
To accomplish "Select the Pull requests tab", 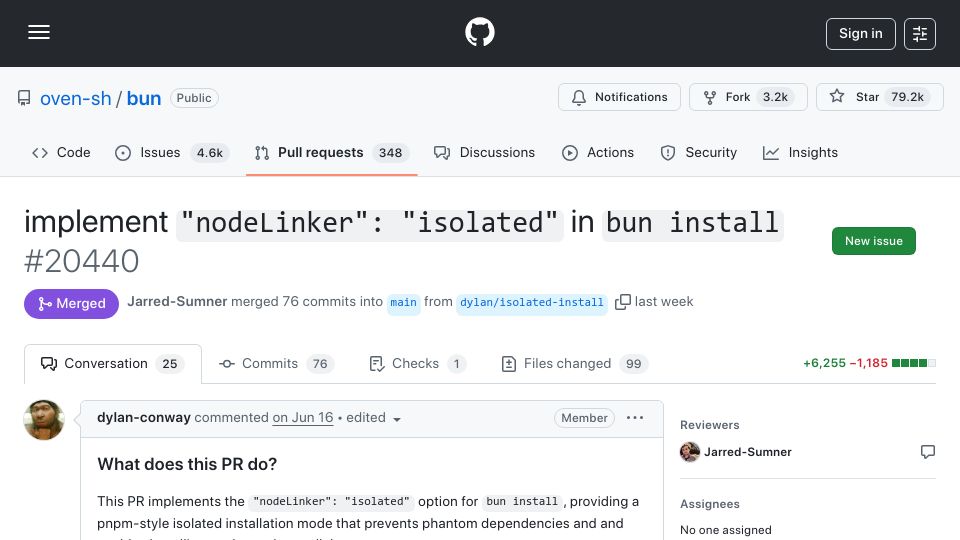I will click(331, 152).
